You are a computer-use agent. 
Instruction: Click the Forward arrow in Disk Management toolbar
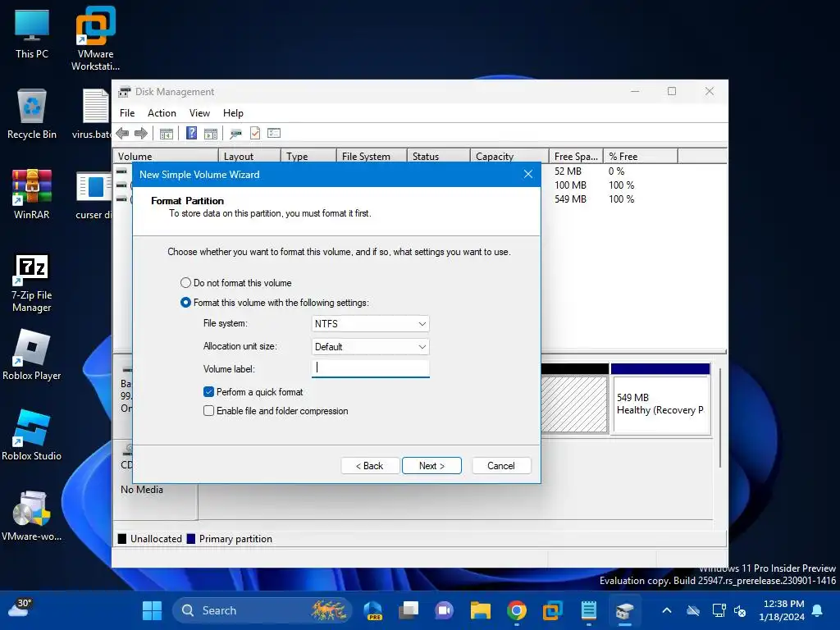[x=141, y=134]
